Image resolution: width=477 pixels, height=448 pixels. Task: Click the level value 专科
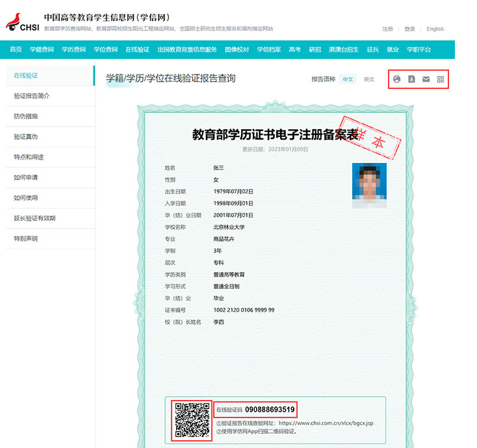(x=218, y=262)
